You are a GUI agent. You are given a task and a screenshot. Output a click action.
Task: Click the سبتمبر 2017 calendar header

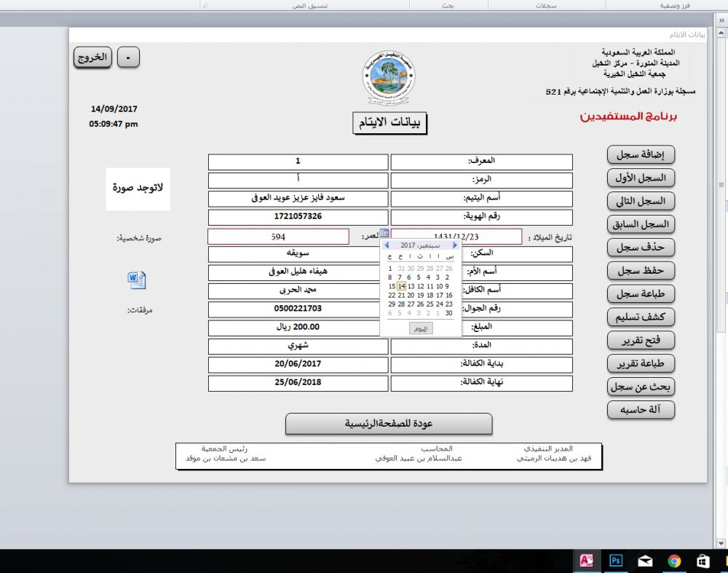tap(419, 246)
